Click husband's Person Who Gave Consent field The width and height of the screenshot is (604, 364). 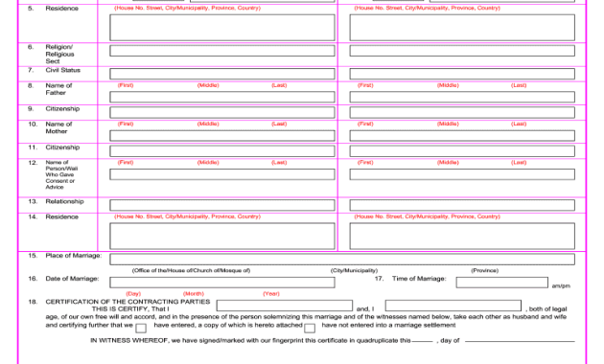point(222,174)
